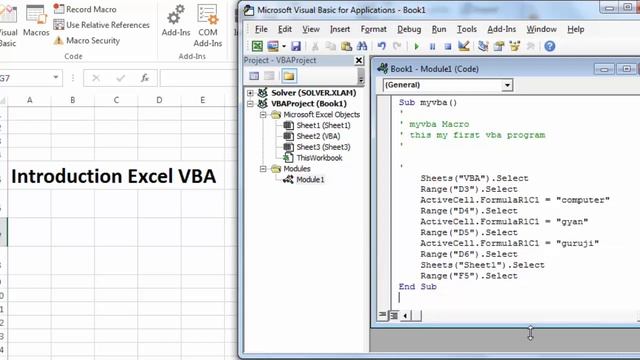640x360 pixels.
Task: Click the Insert Function fx icon
Action: (145, 78)
